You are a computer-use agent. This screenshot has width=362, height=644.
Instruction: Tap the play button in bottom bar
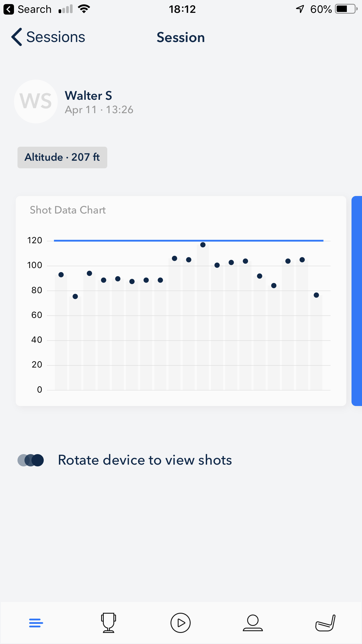pos(180,623)
